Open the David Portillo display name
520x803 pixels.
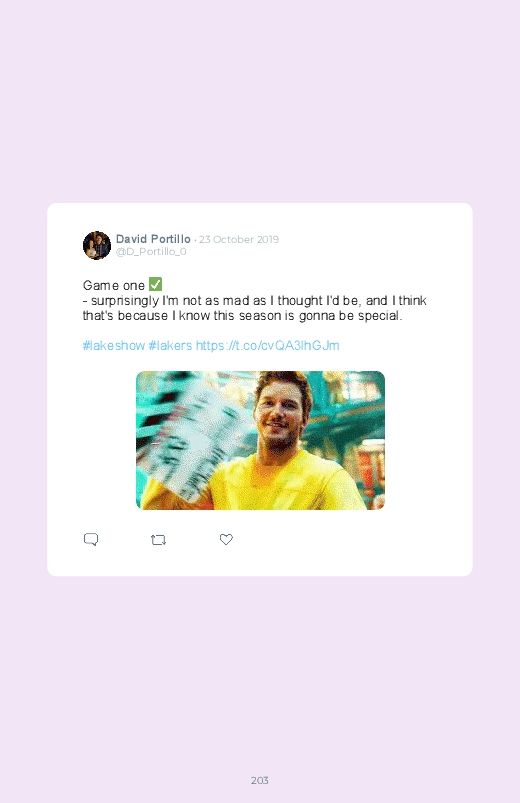(153, 239)
